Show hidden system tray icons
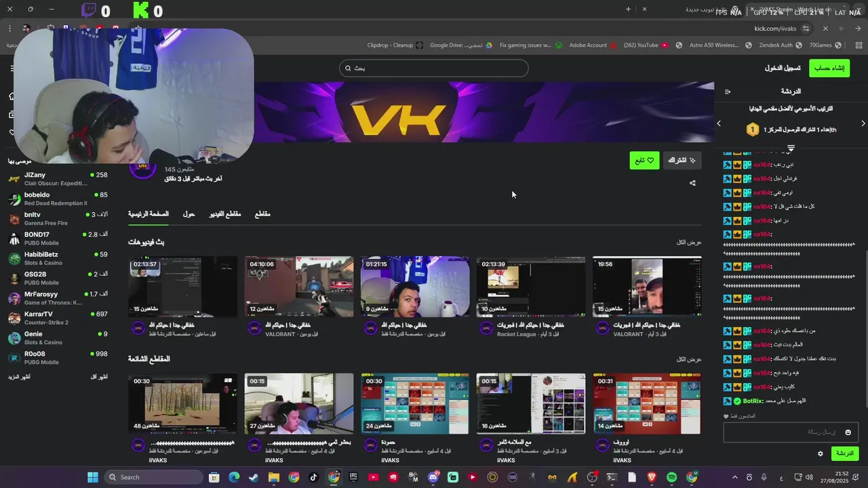Image resolution: width=868 pixels, height=488 pixels. tap(735, 477)
